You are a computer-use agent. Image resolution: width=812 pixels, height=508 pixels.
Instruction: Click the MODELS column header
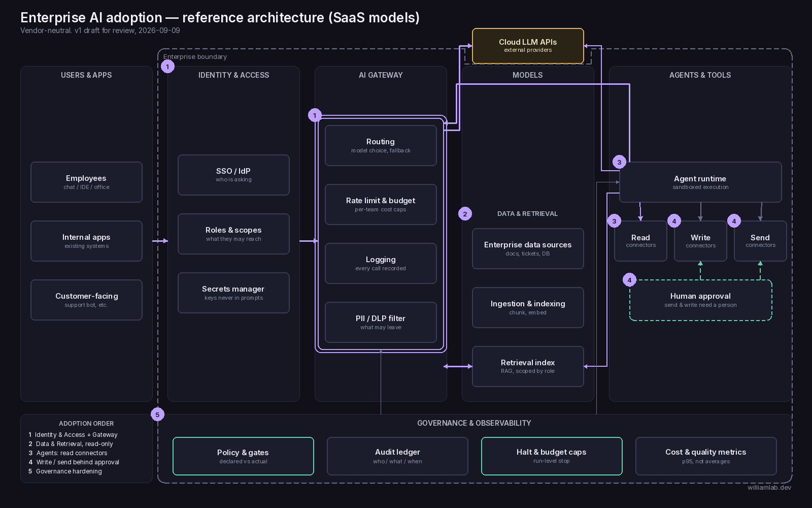[x=528, y=75]
